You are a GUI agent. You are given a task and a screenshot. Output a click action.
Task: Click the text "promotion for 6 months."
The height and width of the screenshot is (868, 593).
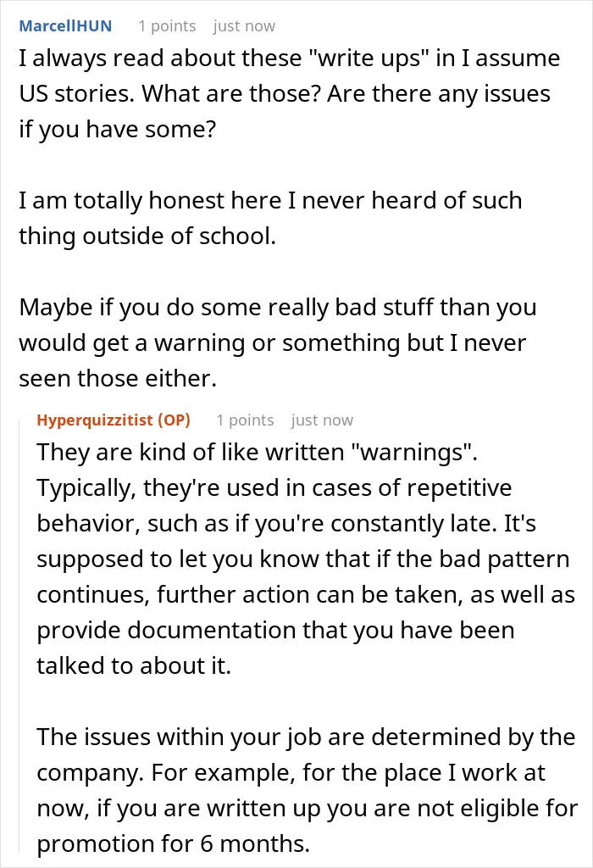click(x=173, y=843)
